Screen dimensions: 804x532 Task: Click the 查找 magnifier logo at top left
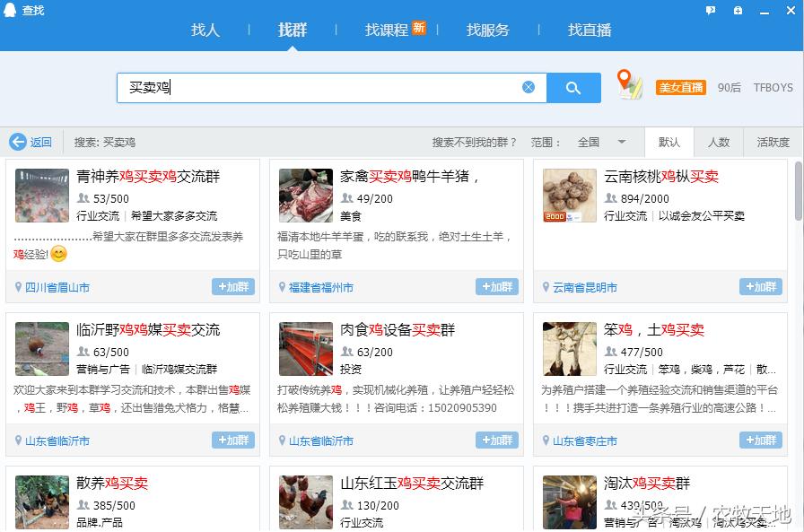(9, 9)
